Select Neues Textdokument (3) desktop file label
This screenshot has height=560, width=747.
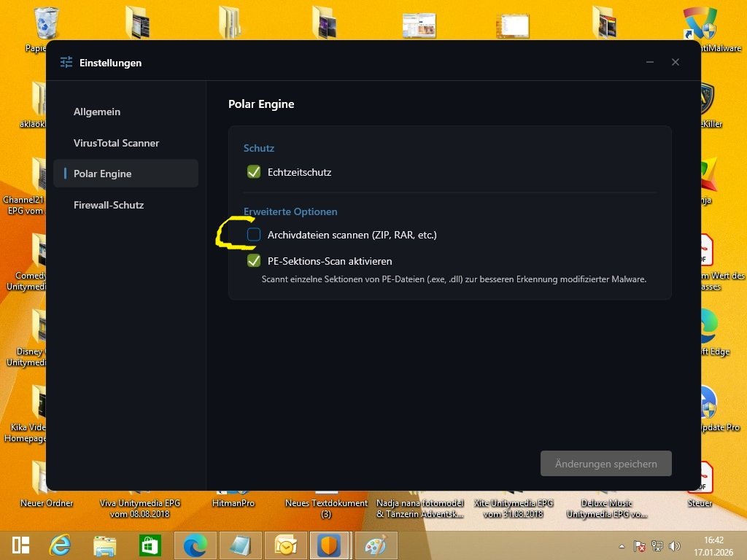pos(326,508)
